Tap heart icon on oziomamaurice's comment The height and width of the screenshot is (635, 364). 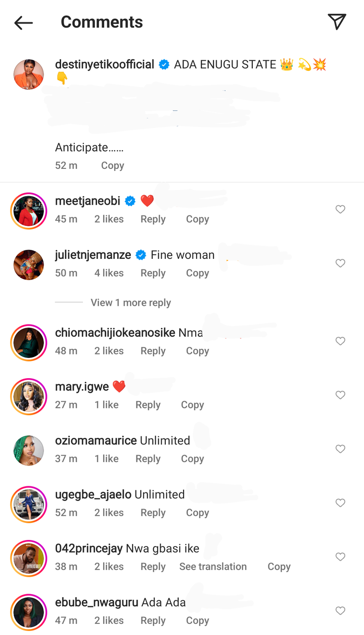tap(340, 449)
